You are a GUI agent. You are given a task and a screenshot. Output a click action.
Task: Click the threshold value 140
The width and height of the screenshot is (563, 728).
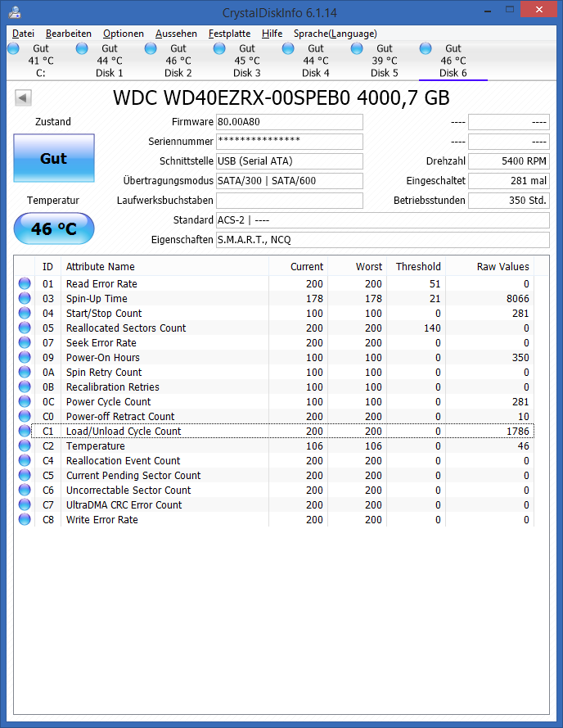click(x=431, y=328)
